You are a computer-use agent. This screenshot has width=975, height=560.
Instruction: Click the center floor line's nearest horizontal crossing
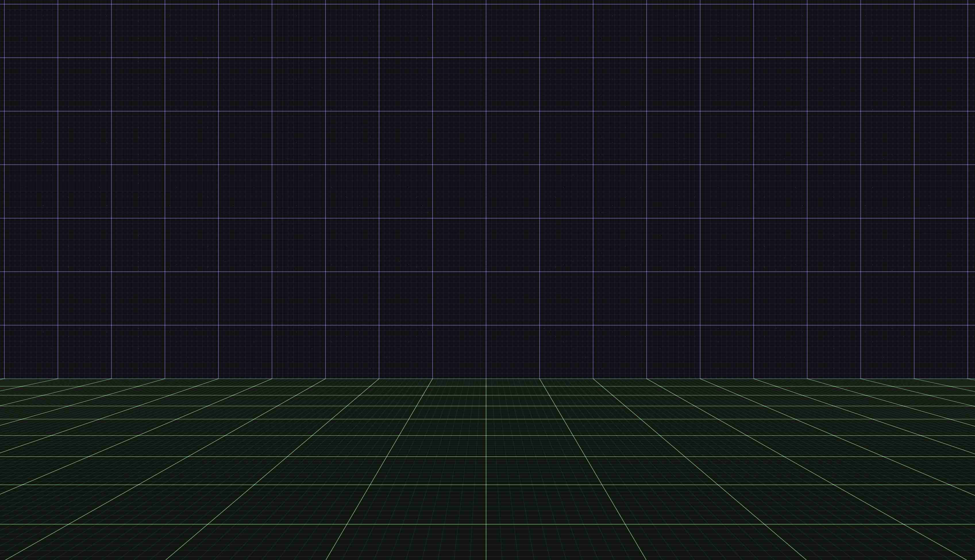(486, 524)
